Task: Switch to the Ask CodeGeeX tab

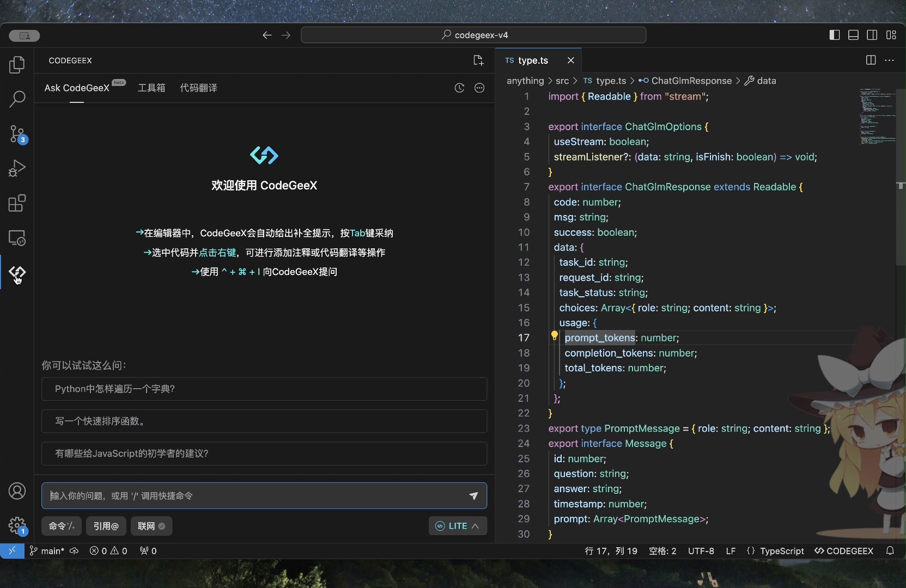Action: [77, 88]
